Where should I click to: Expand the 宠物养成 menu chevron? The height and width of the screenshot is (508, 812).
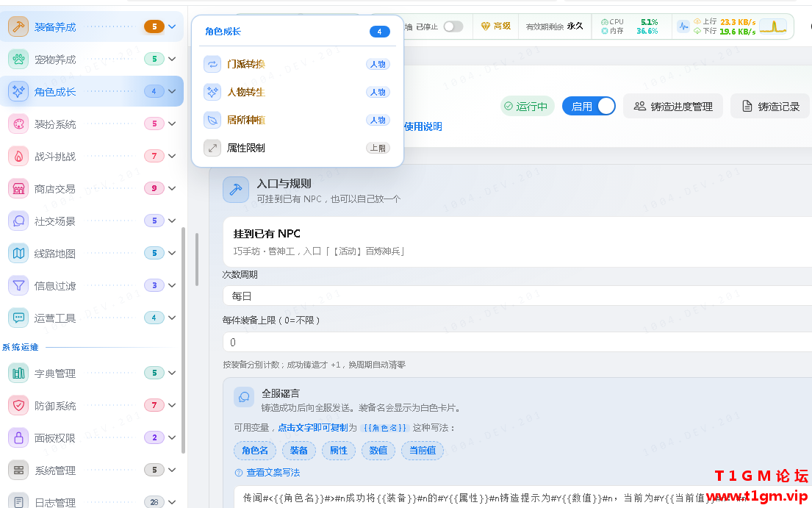tap(172, 59)
